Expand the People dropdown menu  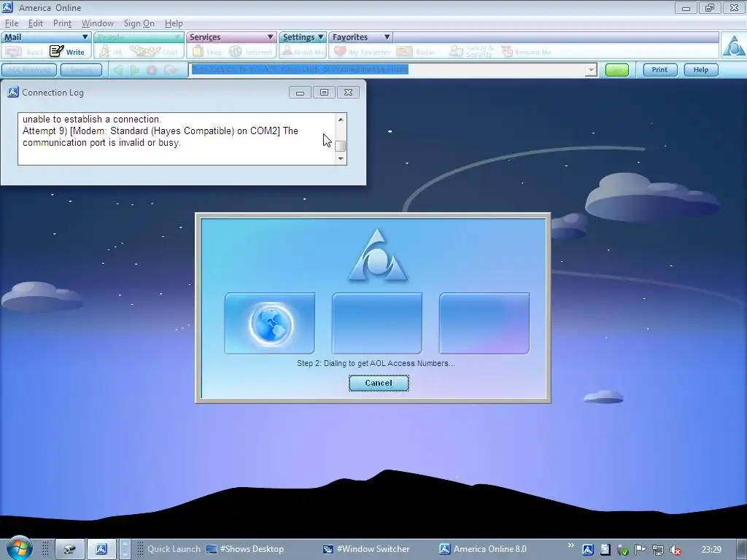(177, 36)
